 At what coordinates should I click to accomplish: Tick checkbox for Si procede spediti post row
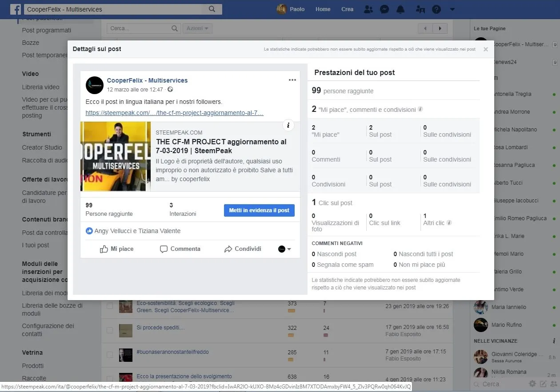click(110, 330)
